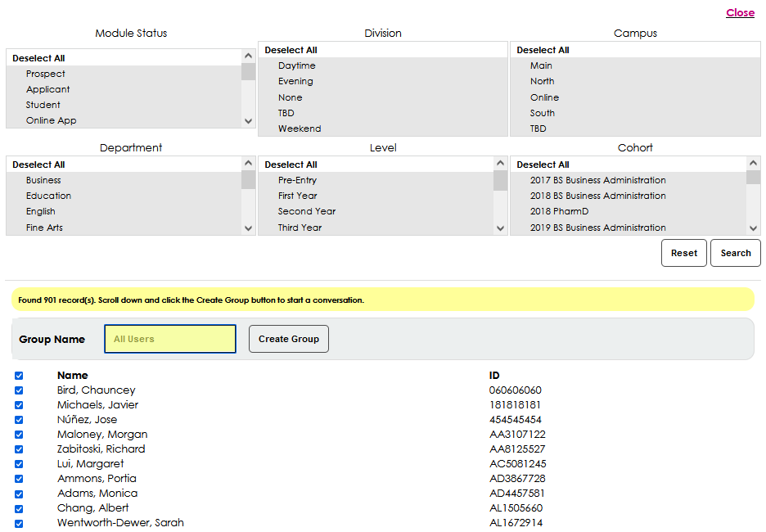This screenshot has height=532, width=766.
Task: Focus the Group Name input field
Action: 170,339
